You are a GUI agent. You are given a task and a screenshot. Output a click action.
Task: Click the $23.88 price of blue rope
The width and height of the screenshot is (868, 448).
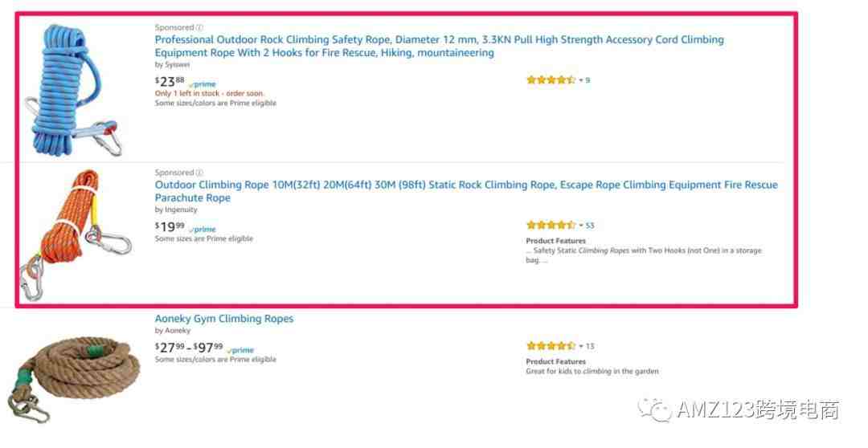(x=170, y=82)
